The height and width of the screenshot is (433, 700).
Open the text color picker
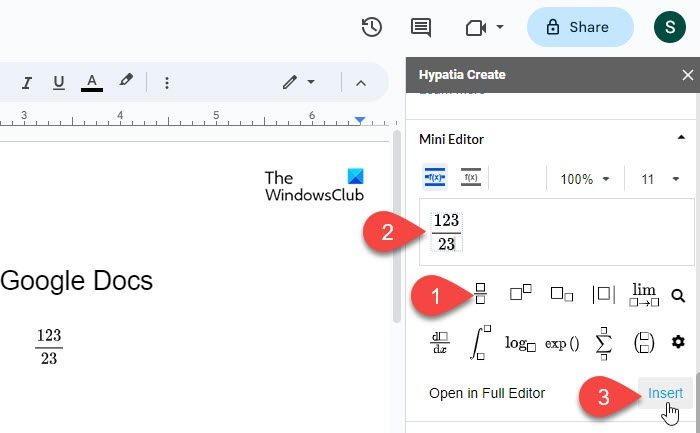pos(92,83)
